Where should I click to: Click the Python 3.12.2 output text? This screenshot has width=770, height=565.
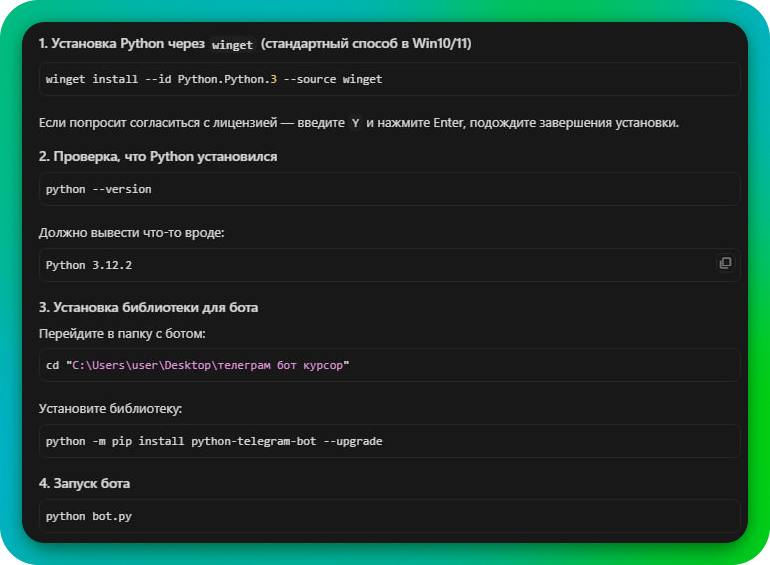(x=87, y=265)
